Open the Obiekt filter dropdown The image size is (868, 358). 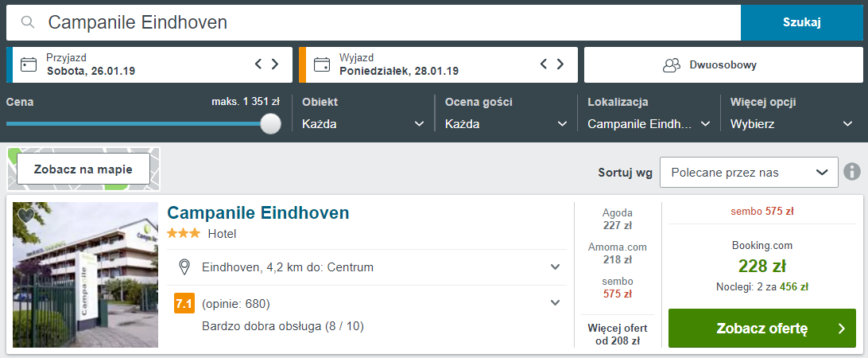click(x=363, y=124)
